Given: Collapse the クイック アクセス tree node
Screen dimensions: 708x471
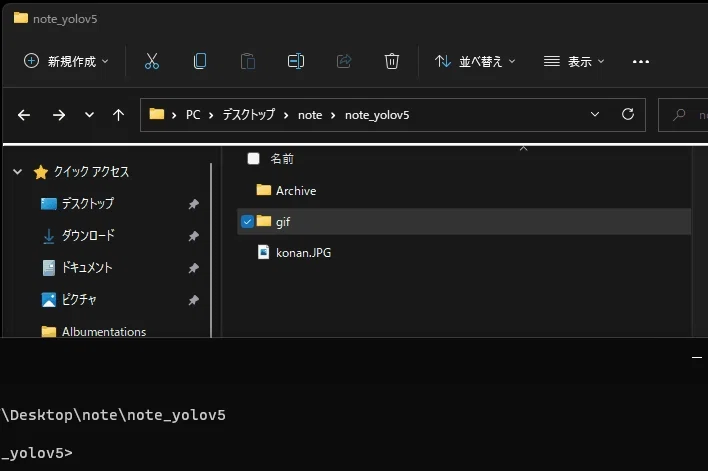Looking at the screenshot, I should point(18,172).
